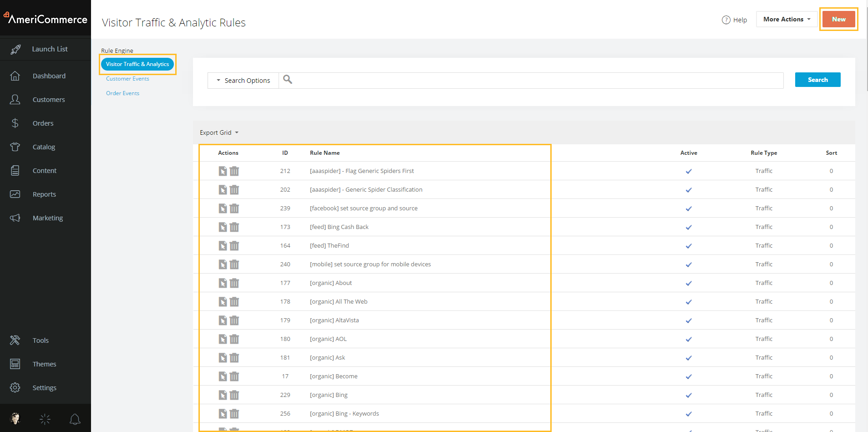
Task: Edit the mobile devices source group rule
Action: tap(223, 264)
